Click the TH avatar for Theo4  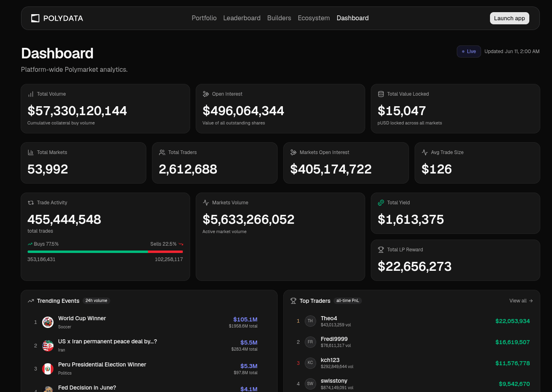pyautogui.click(x=310, y=321)
